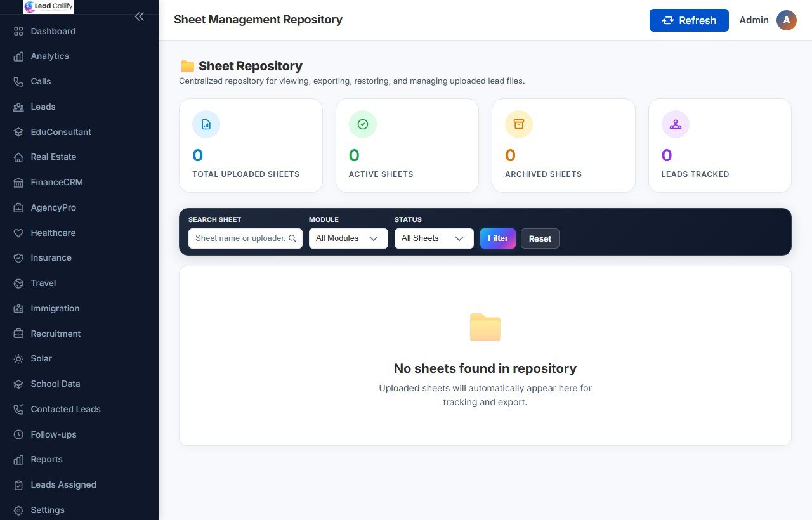
Task: Click the empty-state folder illustration
Action: 485,327
